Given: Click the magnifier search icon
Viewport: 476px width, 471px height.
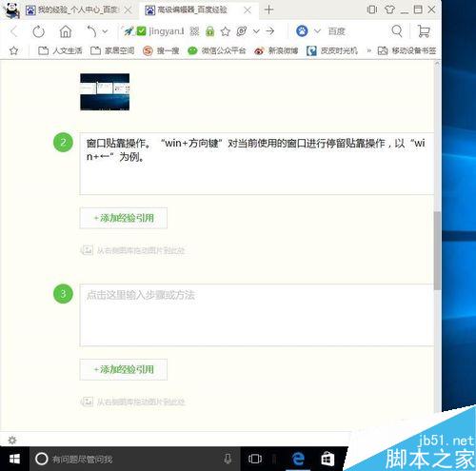Looking at the screenshot, I should coord(397,31).
